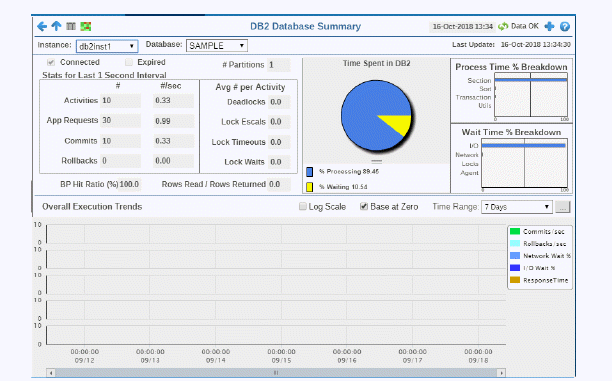
Task: Click the blue plus icon
Action: 549,26
